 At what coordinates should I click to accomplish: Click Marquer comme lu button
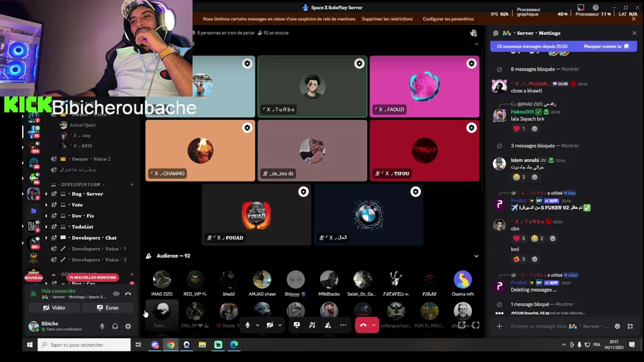point(606,46)
